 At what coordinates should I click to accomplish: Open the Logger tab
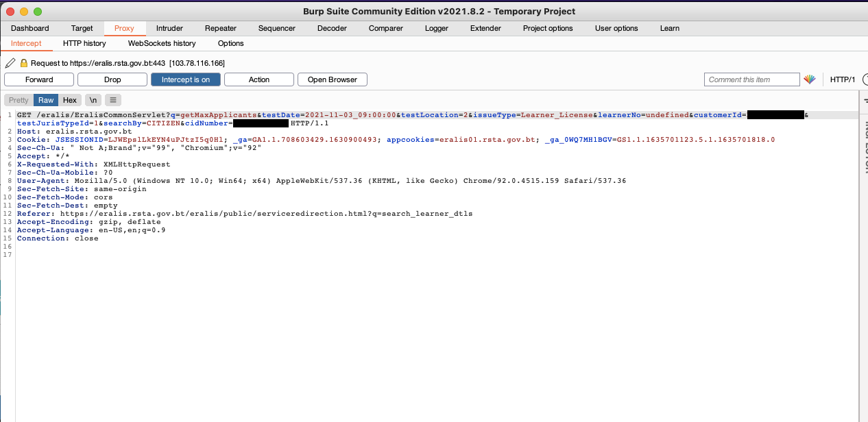pyautogui.click(x=437, y=28)
